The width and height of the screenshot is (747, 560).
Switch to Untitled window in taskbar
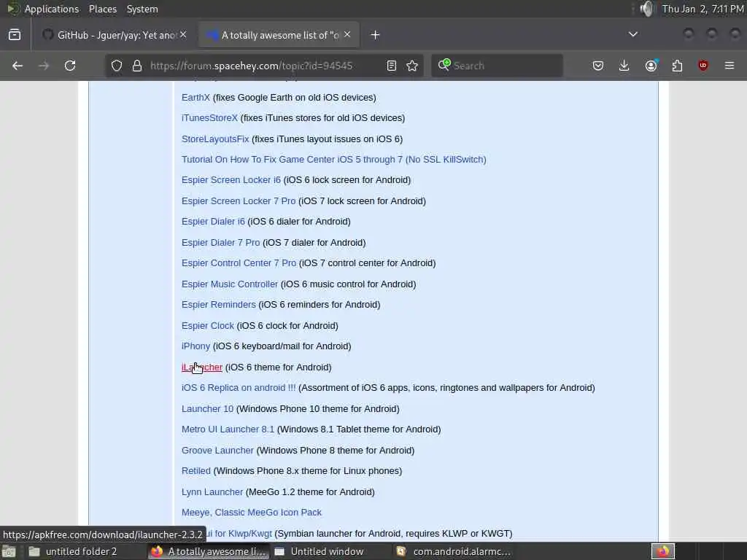click(327, 551)
